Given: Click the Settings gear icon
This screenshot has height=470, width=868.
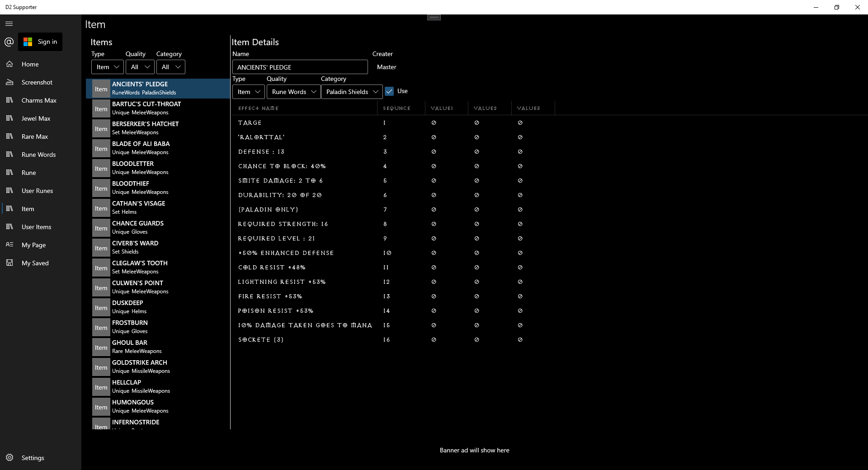Looking at the screenshot, I should 9,458.
